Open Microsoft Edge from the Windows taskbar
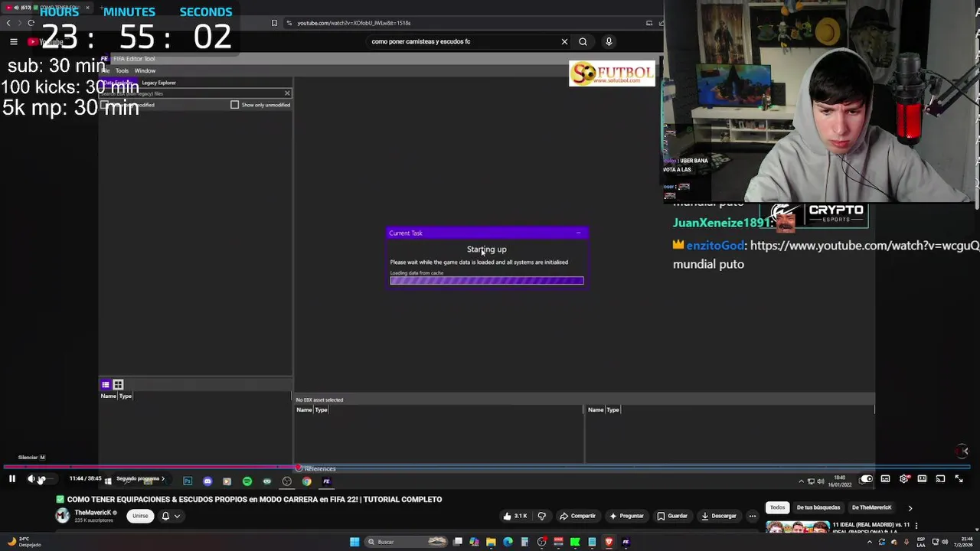The height and width of the screenshot is (551, 980). point(508,542)
